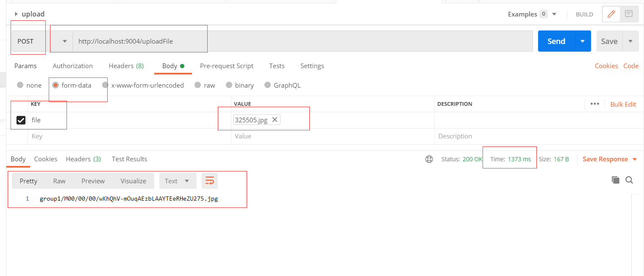Open the comments icon next to pencil
Viewport: 644px width, 276px height.
point(629,14)
